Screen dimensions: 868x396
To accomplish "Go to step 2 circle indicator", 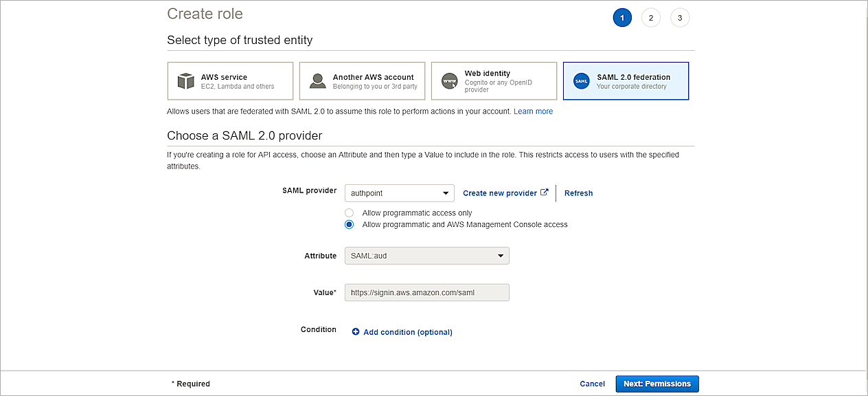I will (650, 18).
